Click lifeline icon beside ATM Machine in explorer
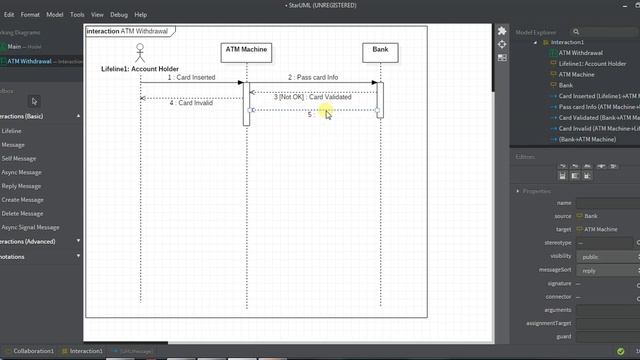Image resolution: width=640 pixels, height=360 pixels. click(553, 74)
